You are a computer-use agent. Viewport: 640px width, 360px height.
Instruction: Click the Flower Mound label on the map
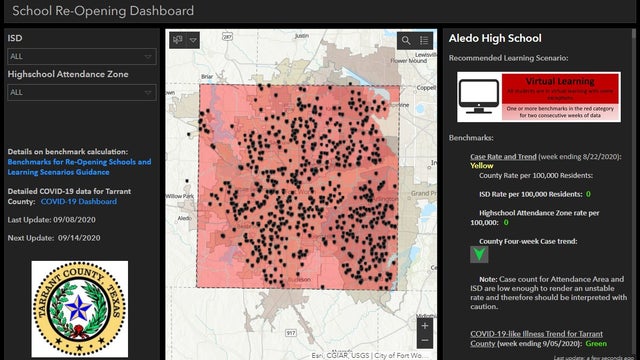click(x=409, y=61)
